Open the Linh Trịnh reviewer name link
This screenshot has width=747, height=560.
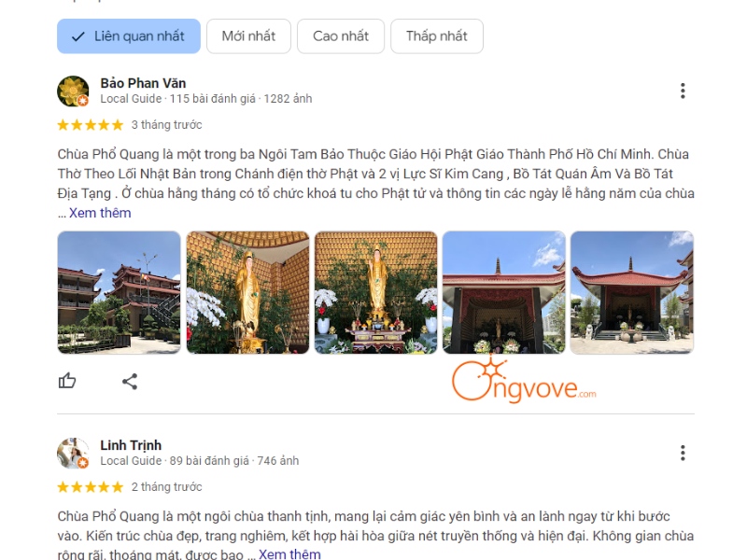point(131,445)
